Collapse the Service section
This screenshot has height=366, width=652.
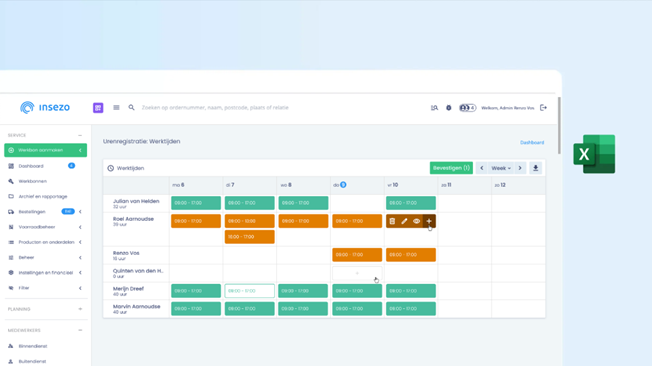[80, 136]
